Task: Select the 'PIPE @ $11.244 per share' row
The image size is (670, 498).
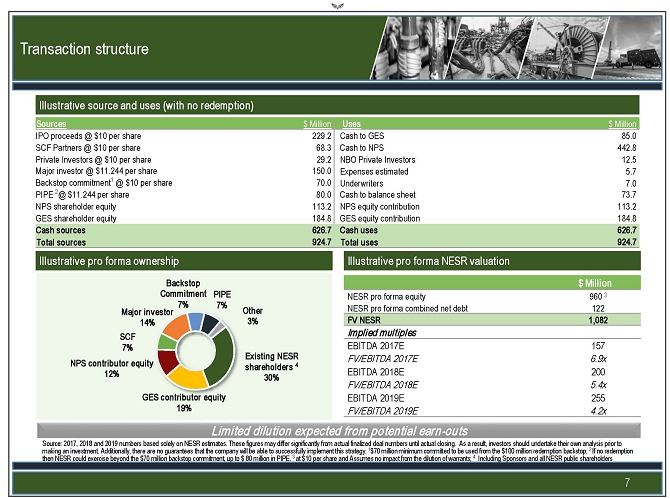Action: 184,195
